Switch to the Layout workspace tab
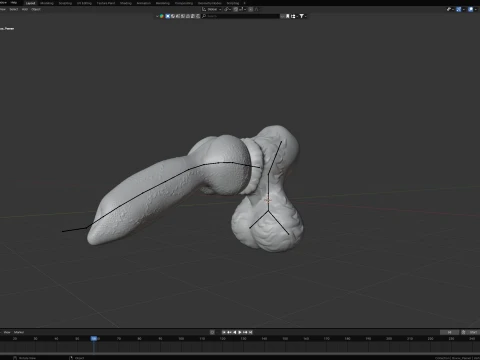This screenshot has height=360, width=480. [x=30, y=3]
